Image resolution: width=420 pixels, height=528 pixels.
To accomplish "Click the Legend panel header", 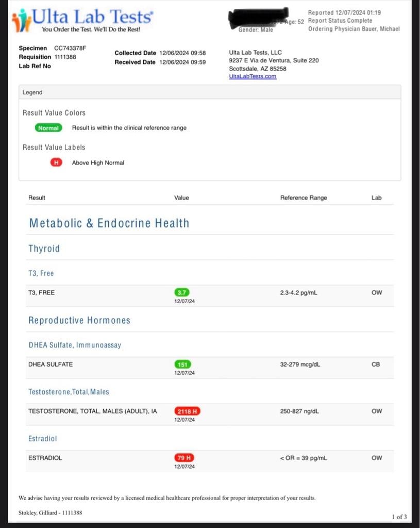I will pyautogui.click(x=32, y=92).
